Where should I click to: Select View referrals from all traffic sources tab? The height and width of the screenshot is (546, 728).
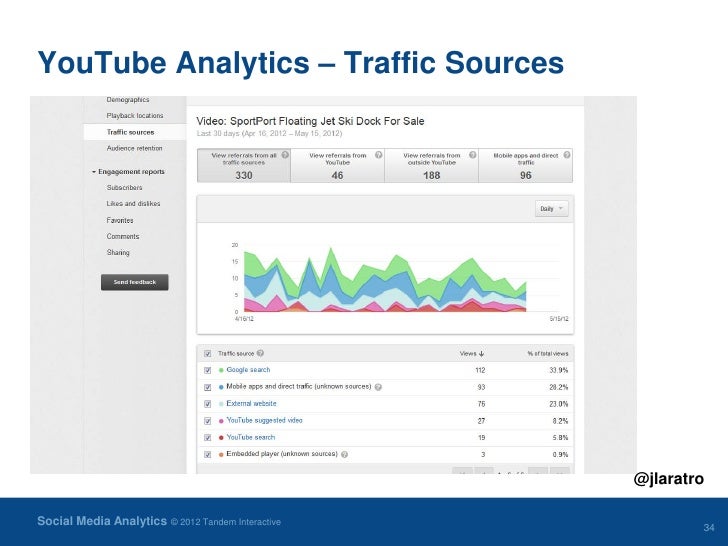pos(244,165)
